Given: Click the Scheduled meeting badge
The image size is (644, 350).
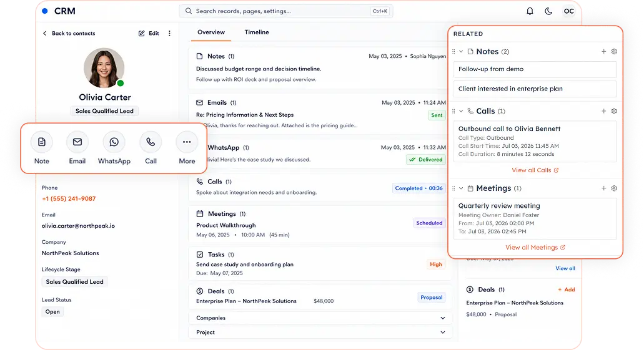Looking at the screenshot, I should (429, 223).
